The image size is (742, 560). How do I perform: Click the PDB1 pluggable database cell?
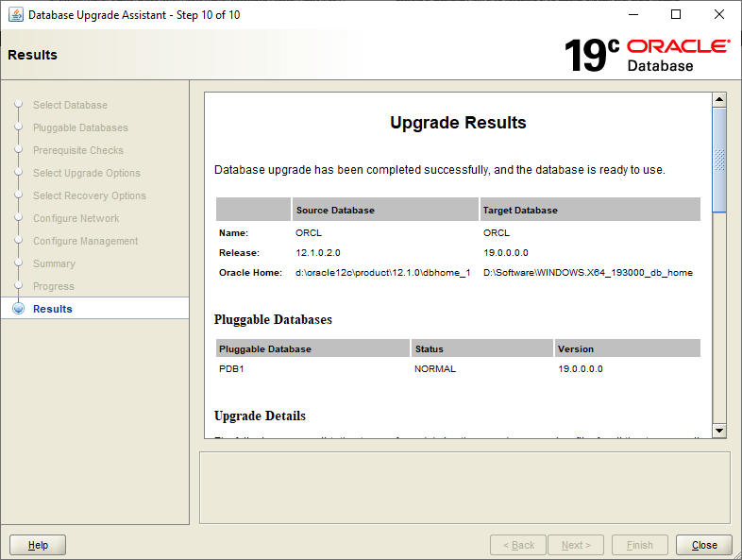click(231, 368)
